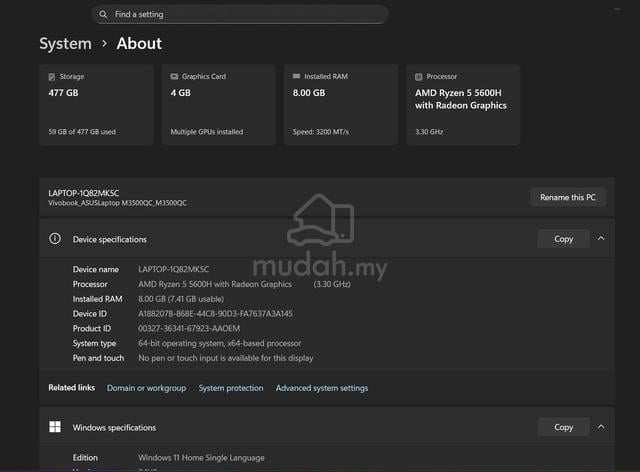Click the Device name value LAPTOP-1Q82MK5C
The width and height of the screenshot is (640, 472).
[x=173, y=269]
